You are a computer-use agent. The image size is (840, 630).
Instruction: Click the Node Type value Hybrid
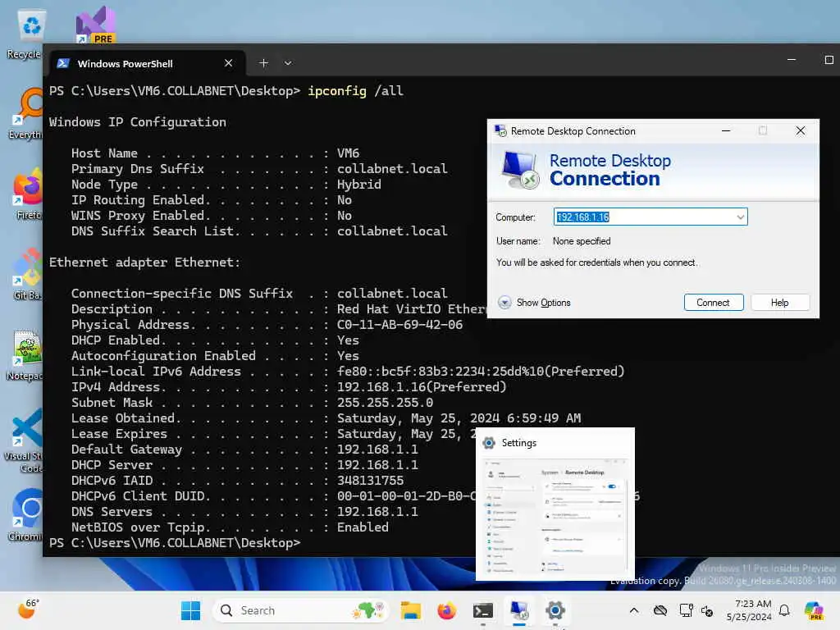click(x=359, y=185)
